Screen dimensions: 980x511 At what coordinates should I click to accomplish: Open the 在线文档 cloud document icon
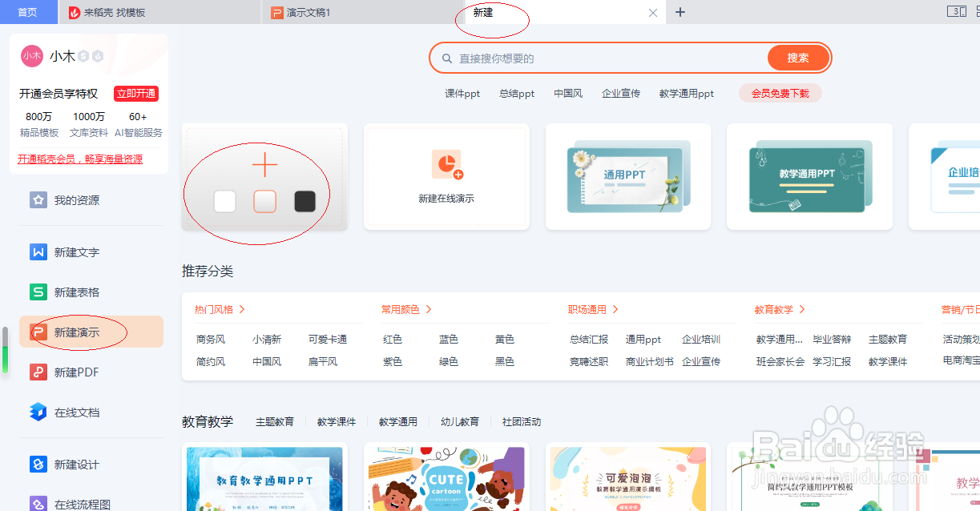pyautogui.click(x=38, y=412)
